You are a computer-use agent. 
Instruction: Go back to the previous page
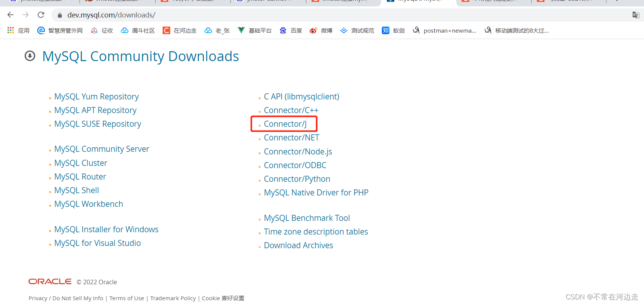10,15
